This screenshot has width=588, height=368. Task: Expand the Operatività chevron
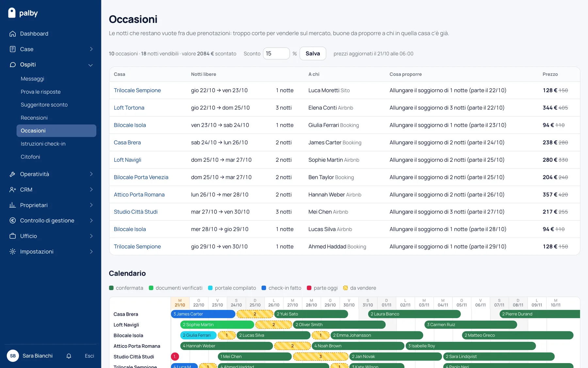coord(91,174)
